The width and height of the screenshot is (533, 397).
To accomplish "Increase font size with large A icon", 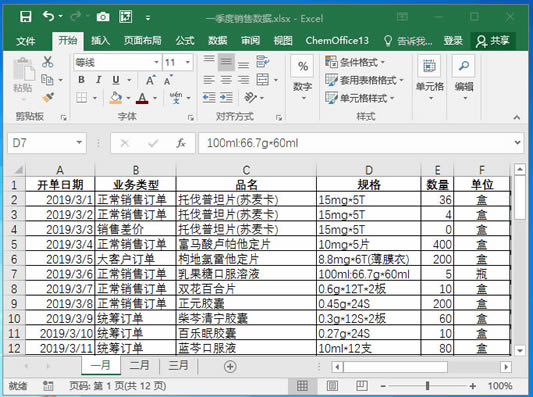I will click(x=151, y=80).
